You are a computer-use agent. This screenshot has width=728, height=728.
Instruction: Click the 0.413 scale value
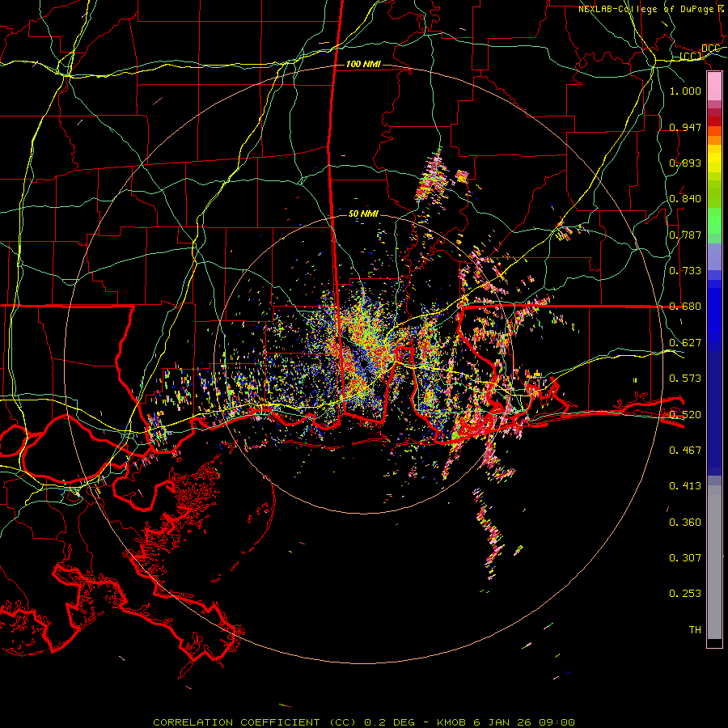685,486
